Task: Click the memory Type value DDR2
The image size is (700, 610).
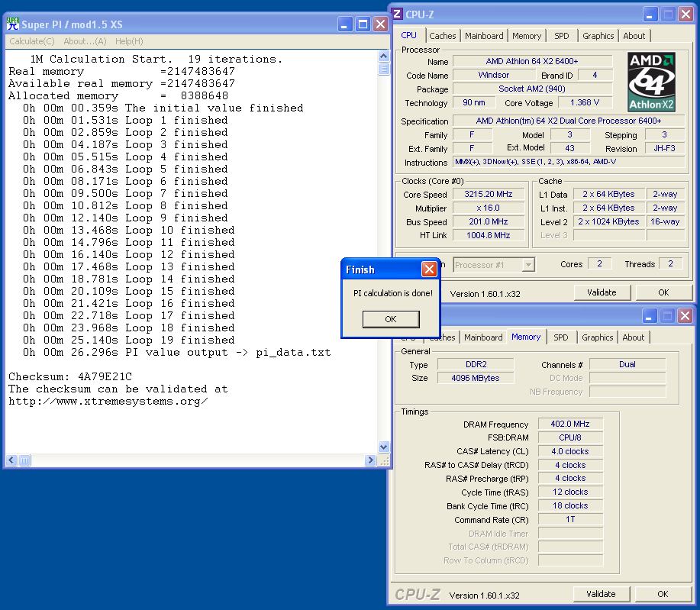Action: [x=476, y=364]
